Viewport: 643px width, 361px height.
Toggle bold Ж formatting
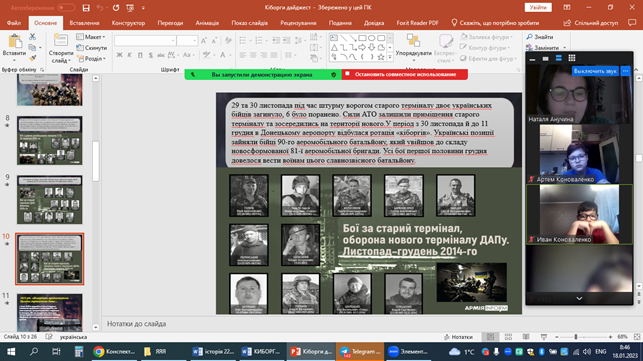[x=119, y=55]
